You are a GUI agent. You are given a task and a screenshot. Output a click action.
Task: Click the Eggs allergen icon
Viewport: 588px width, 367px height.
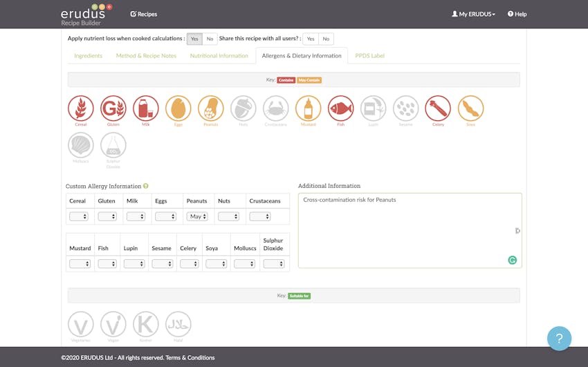click(178, 109)
